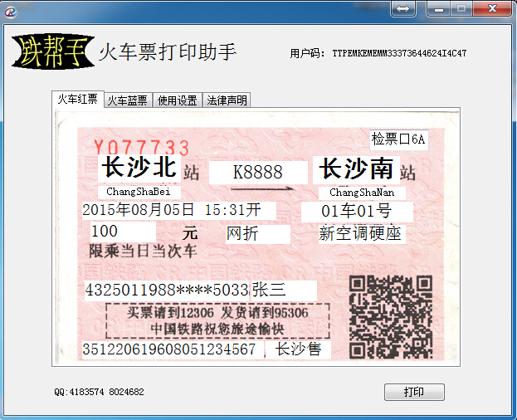
Task: Switch to the 火车红票 tab
Action: click(x=78, y=99)
